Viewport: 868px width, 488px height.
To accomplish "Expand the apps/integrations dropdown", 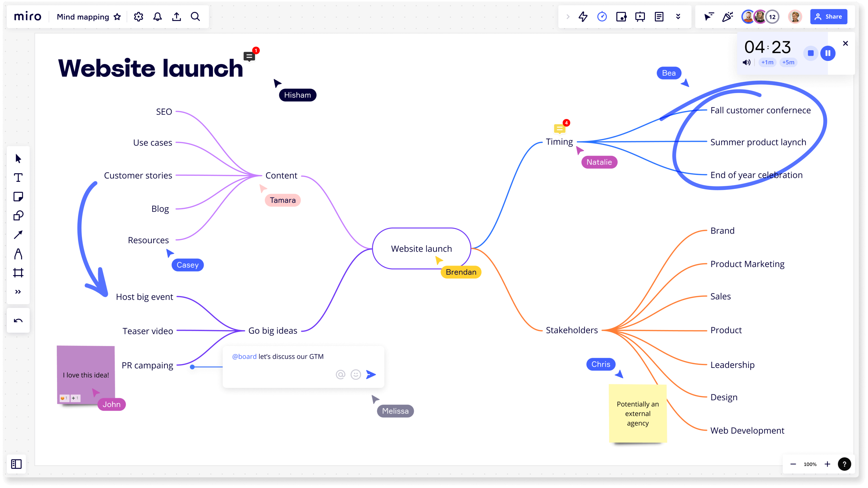I will point(679,16).
